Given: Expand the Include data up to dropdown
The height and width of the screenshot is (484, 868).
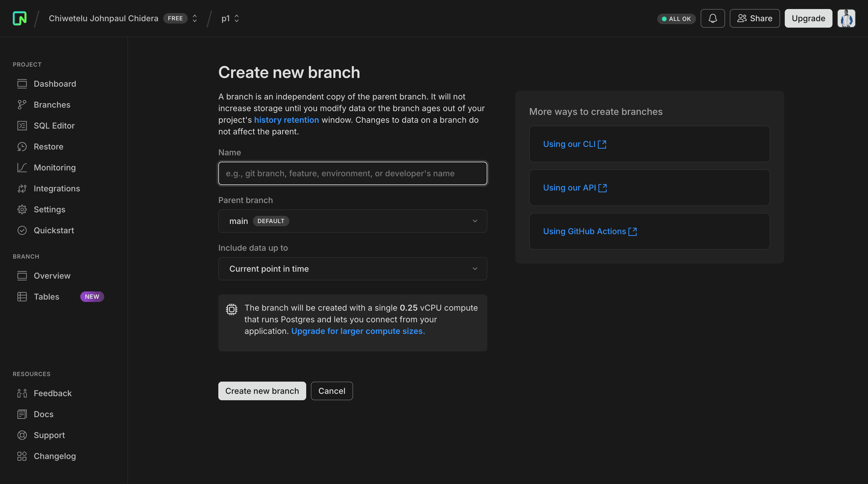Looking at the screenshot, I should (x=352, y=268).
